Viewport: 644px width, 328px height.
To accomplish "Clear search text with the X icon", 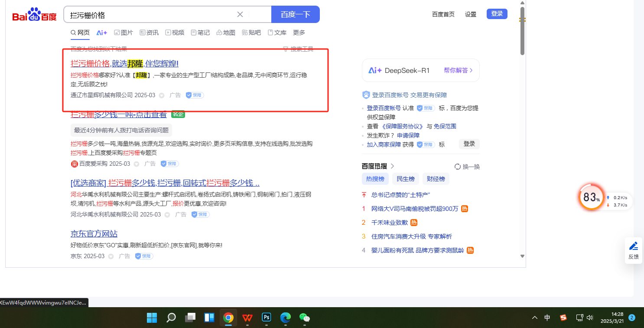I will 240,14.
